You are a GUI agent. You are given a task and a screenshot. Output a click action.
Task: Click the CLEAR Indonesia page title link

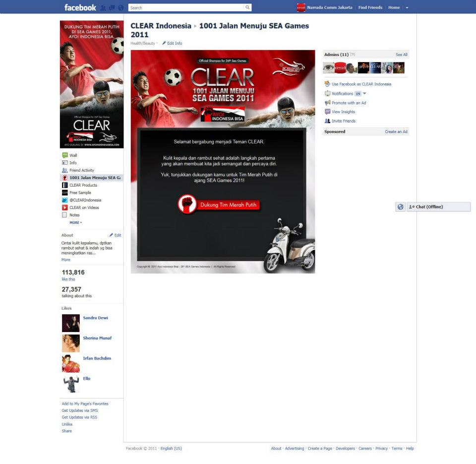161,26
